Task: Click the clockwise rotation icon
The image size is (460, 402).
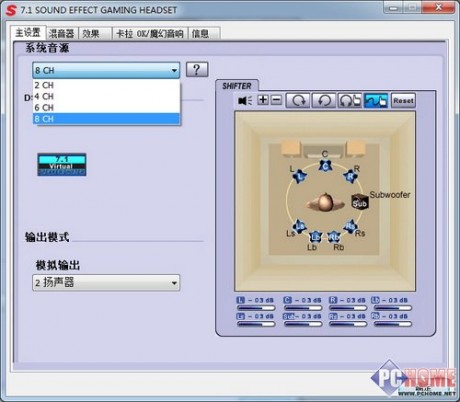Action: (x=298, y=100)
